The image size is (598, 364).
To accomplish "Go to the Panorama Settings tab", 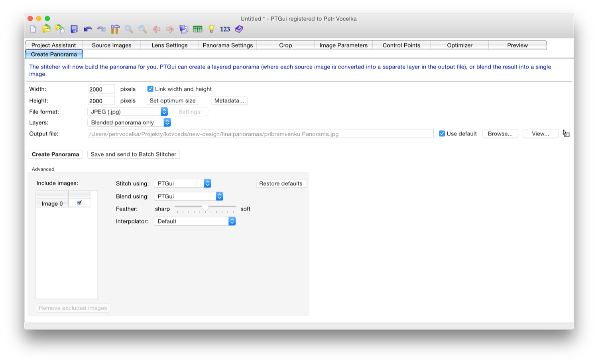I will tap(228, 45).
